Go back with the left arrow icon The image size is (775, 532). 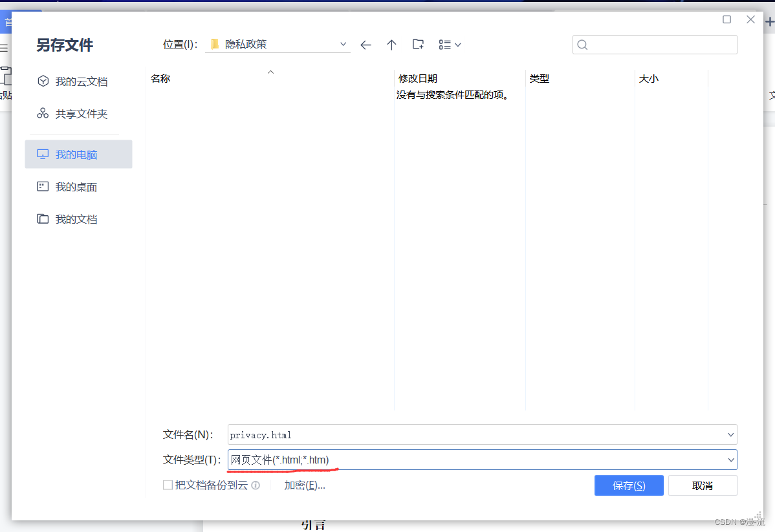(x=366, y=45)
